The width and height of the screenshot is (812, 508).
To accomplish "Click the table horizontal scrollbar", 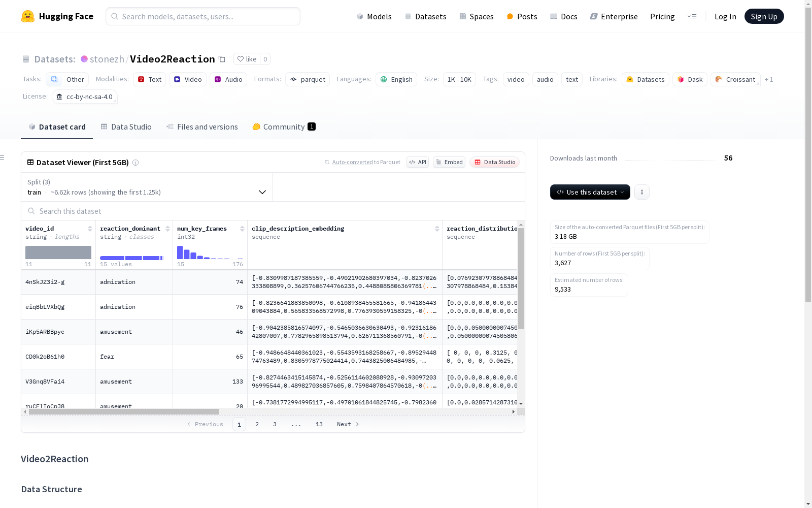I will (124, 411).
